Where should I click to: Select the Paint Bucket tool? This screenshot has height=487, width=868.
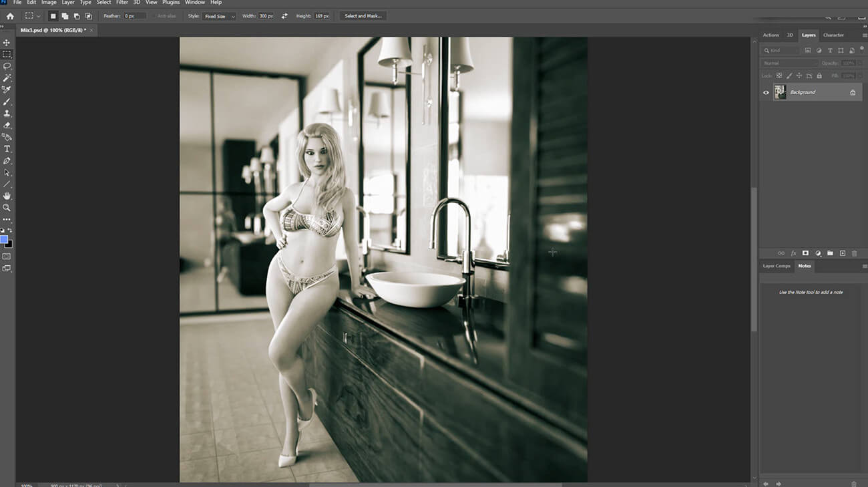point(7,137)
